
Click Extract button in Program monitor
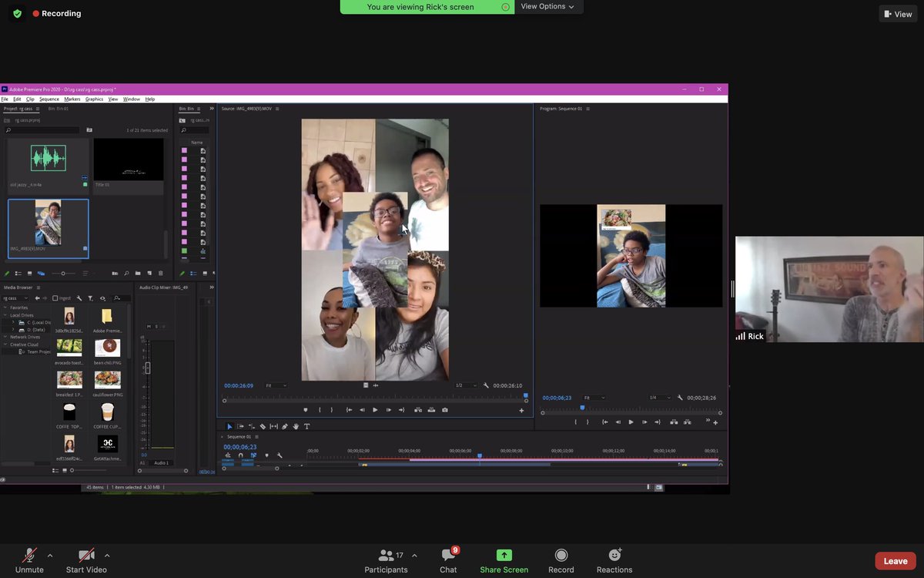[688, 422]
